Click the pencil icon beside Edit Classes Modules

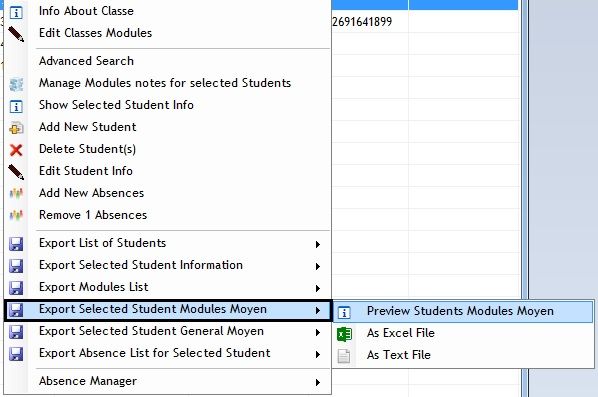pyautogui.click(x=16, y=34)
